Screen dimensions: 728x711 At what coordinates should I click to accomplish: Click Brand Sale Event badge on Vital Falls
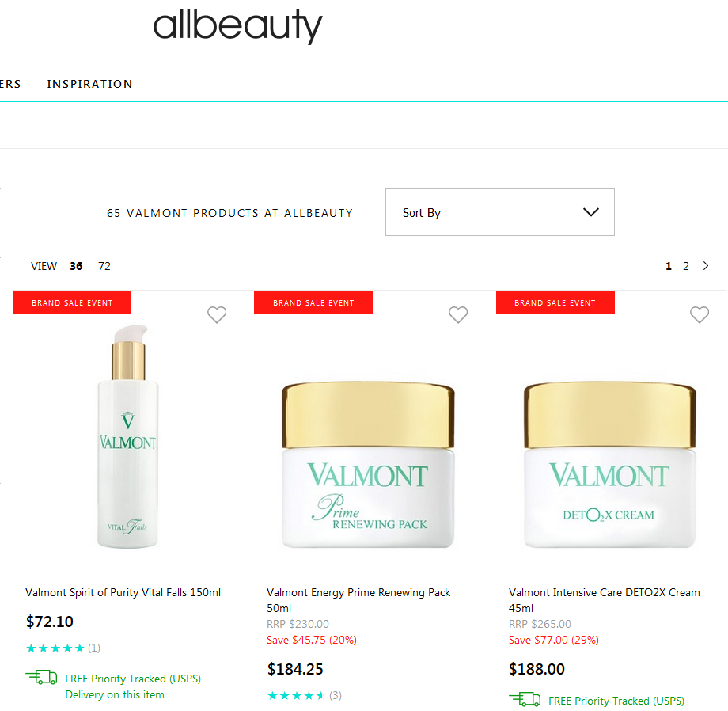pyautogui.click(x=72, y=302)
